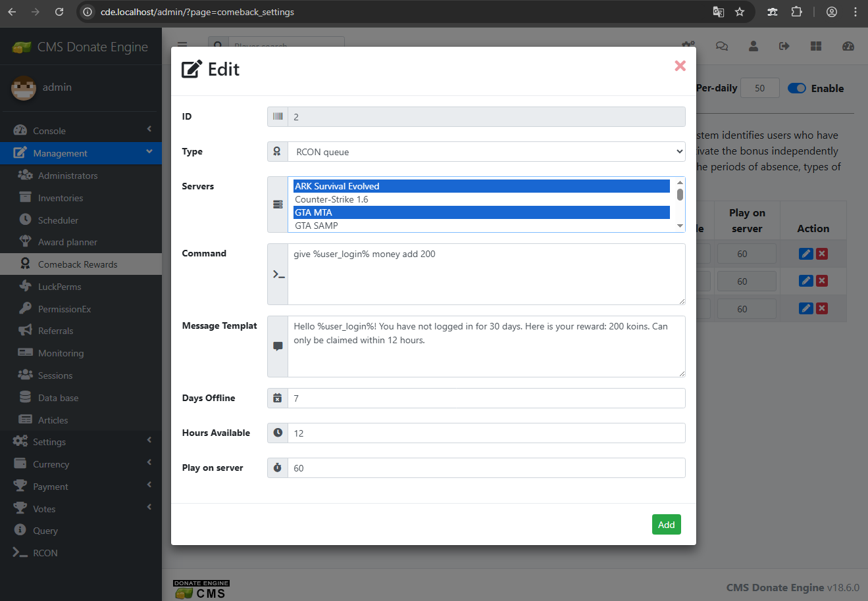Collapse the Management sidebar section
Image resolution: width=868 pixels, height=601 pixels.
coord(61,153)
